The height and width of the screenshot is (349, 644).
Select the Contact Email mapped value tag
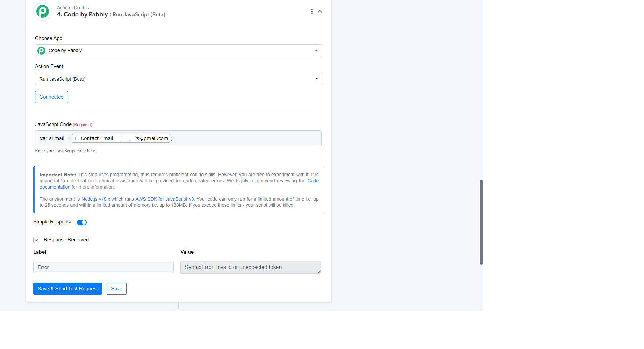[x=121, y=138]
